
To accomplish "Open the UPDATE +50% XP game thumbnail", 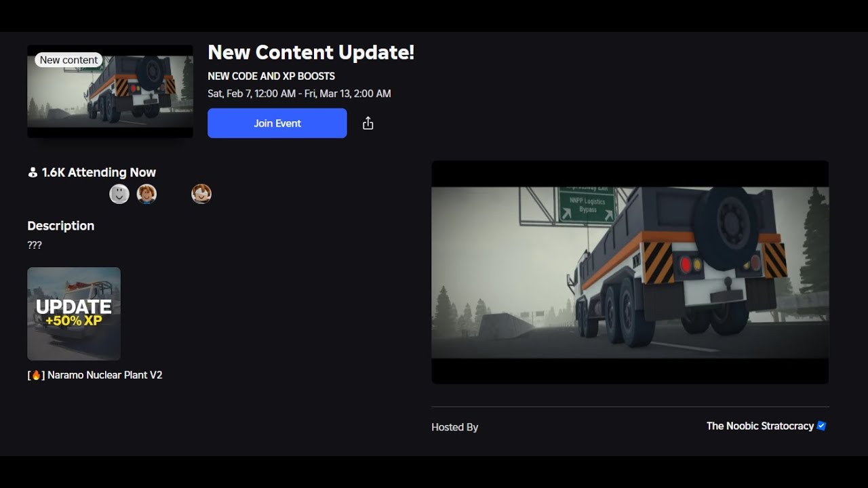I will 74,314.
